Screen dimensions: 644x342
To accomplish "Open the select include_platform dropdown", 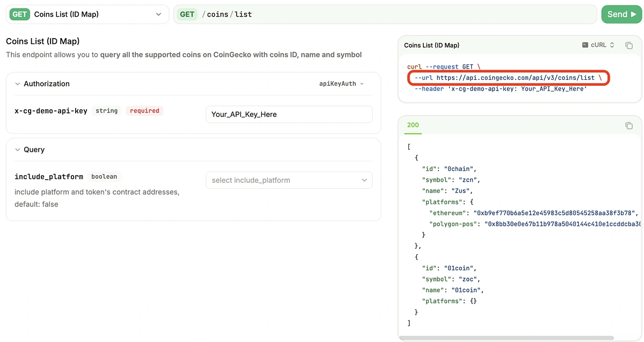I will (289, 180).
